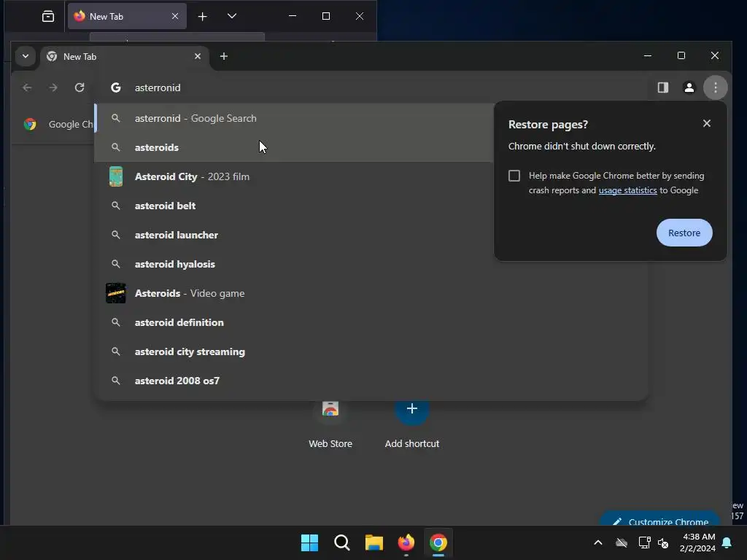Click the Google G icon in address bar
This screenshot has height=560, width=747.
tap(116, 87)
